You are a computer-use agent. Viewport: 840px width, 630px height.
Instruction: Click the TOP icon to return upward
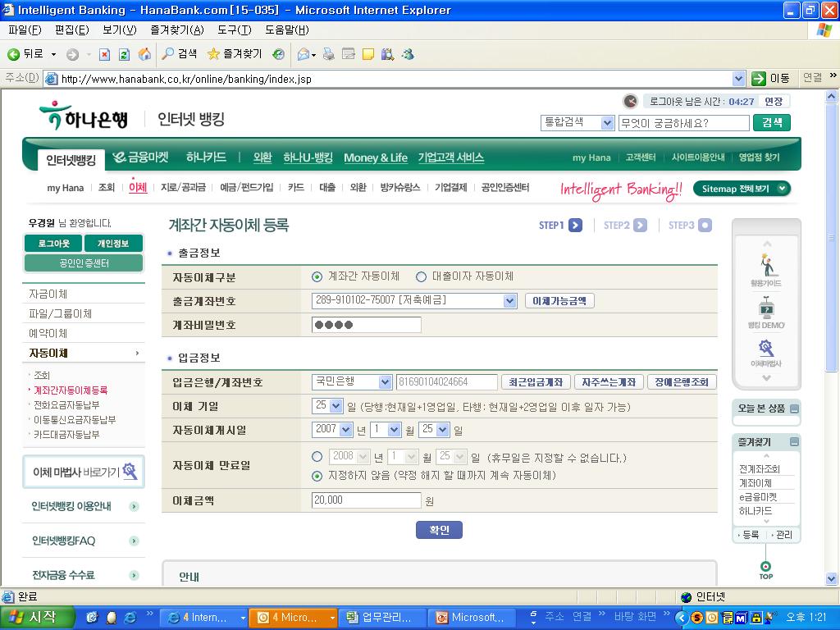[x=765, y=569]
